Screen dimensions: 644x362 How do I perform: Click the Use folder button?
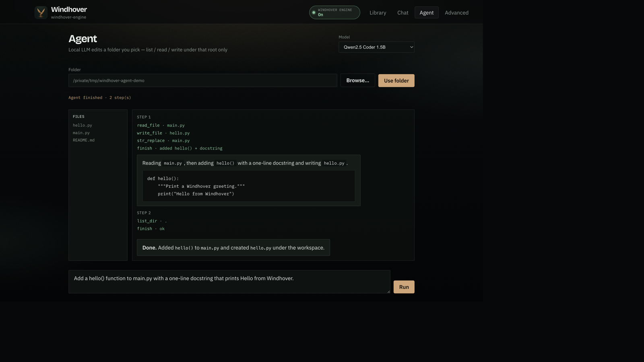[396, 80]
